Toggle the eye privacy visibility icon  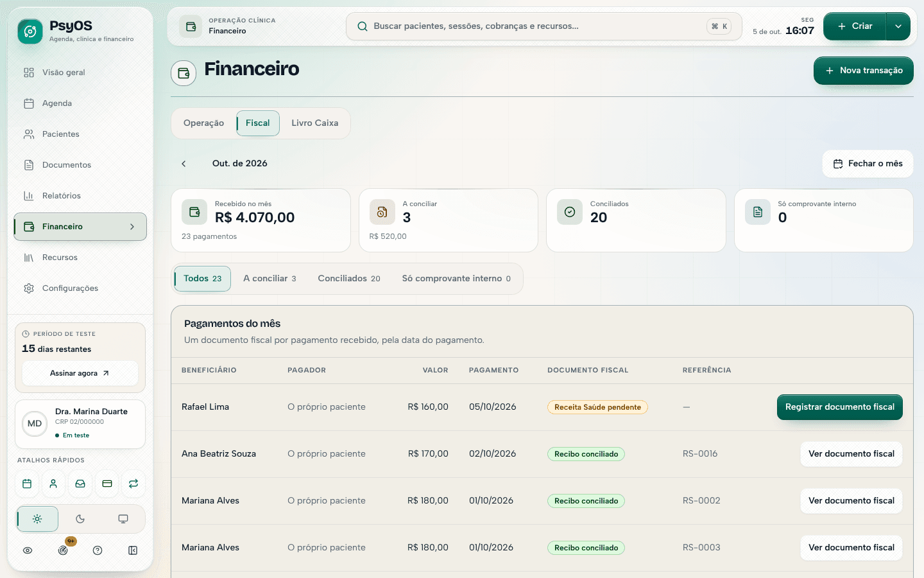click(28, 550)
